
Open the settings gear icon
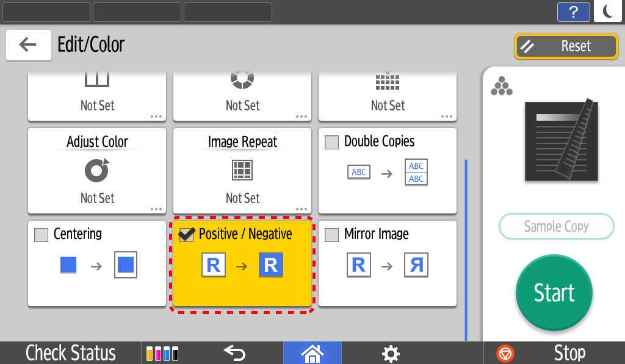pyautogui.click(x=390, y=353)
